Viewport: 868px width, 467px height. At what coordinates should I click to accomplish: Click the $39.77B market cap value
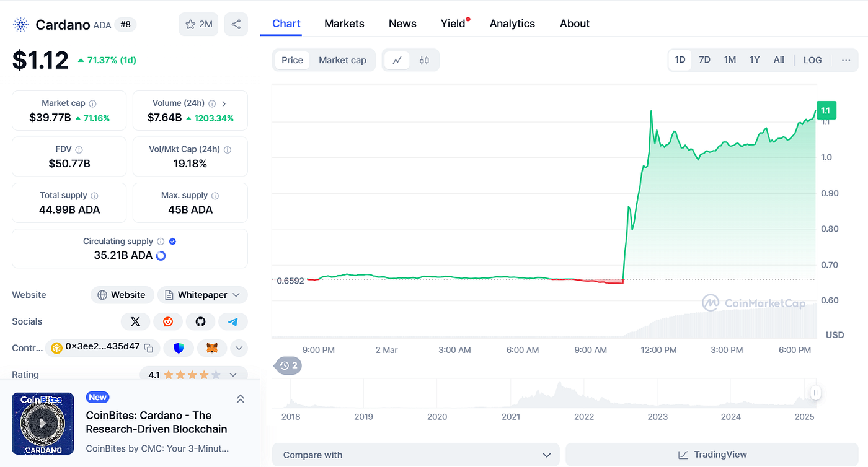[x=50, y=118]
